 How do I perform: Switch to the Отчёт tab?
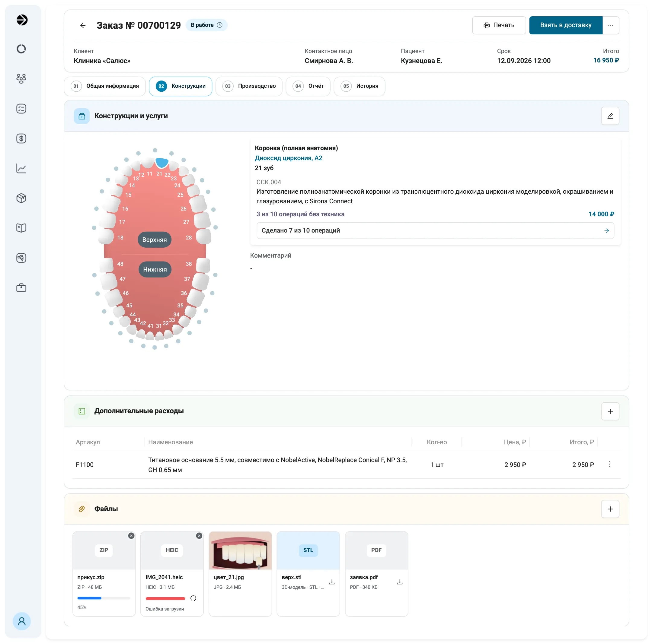[308, 86]
